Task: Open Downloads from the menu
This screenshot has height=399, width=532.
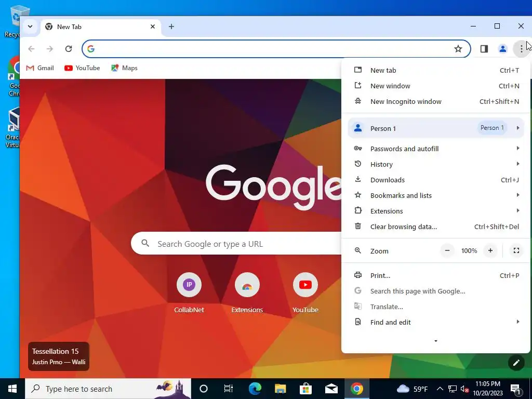Action: tap(436, 180)
